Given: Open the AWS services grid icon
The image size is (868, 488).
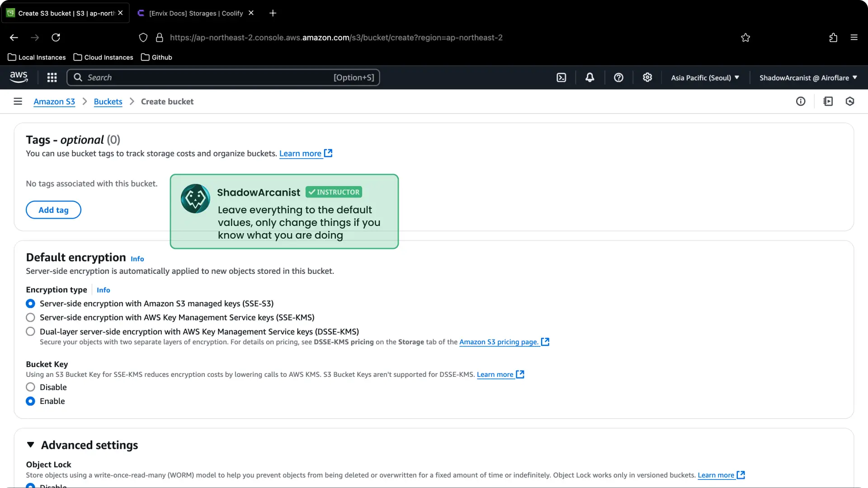Looking at the screenshot, I should (52, 77).
